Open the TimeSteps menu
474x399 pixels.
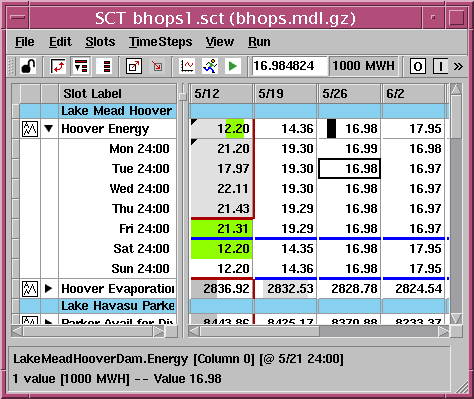[x=161, y=42]
